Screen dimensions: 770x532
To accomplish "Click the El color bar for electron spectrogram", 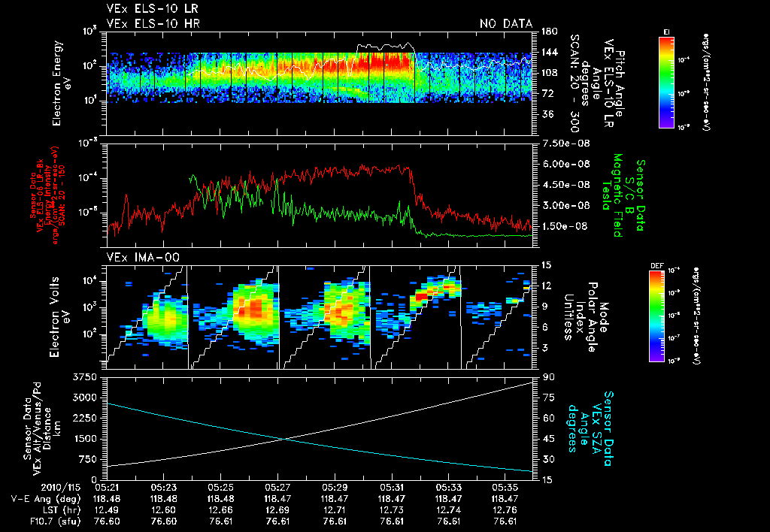I will (666, 82).
